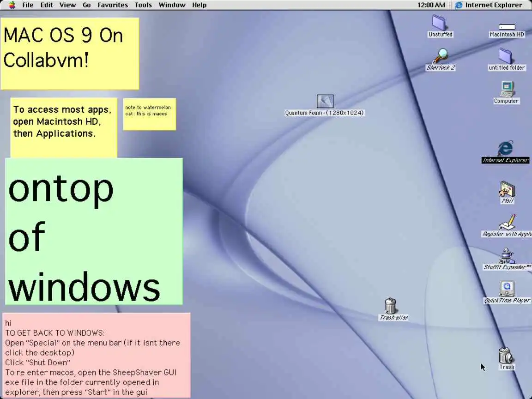Click the 'To access most apps' sticky note

64,127
